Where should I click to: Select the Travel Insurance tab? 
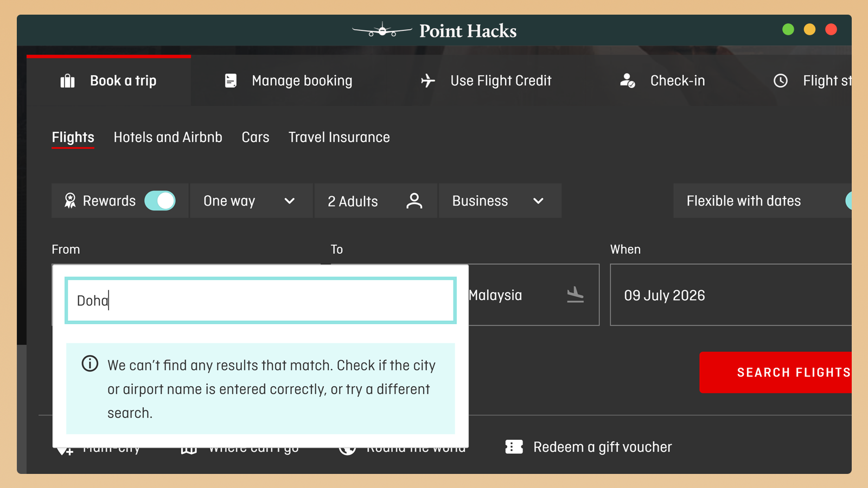pyautogui.click(x=339, y=137)
